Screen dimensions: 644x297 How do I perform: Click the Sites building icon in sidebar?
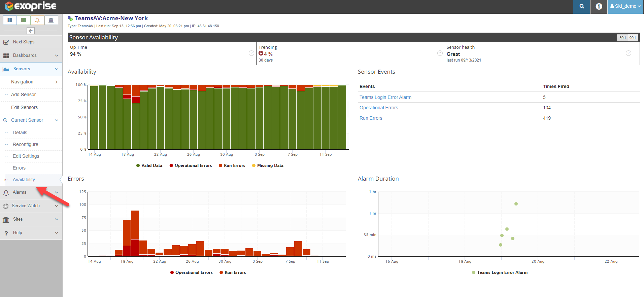click(6, 220)
